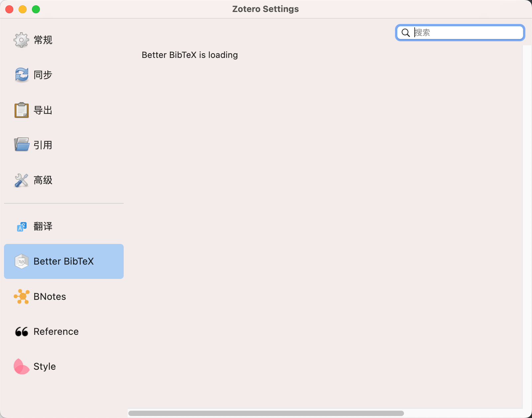Viewport: 532px width, 418px height.
Task: Switch to the 同步 settings pane
Action: click(64, 75)
